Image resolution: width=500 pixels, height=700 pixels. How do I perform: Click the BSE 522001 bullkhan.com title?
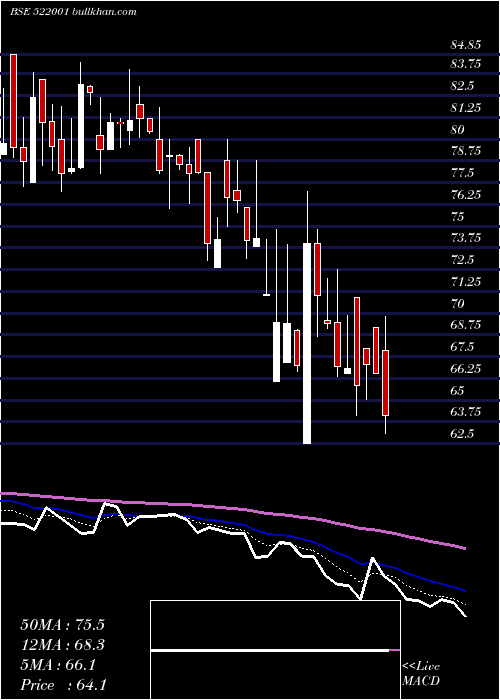point(74,12)
